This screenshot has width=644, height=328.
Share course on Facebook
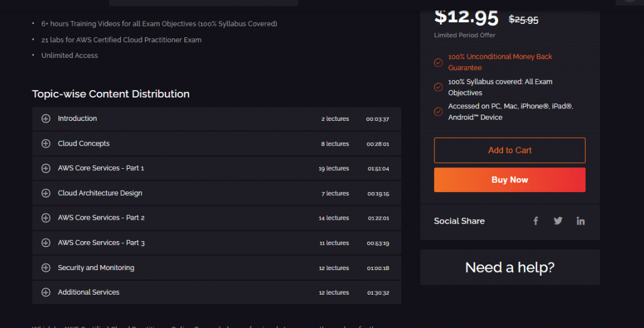[536, 221]
